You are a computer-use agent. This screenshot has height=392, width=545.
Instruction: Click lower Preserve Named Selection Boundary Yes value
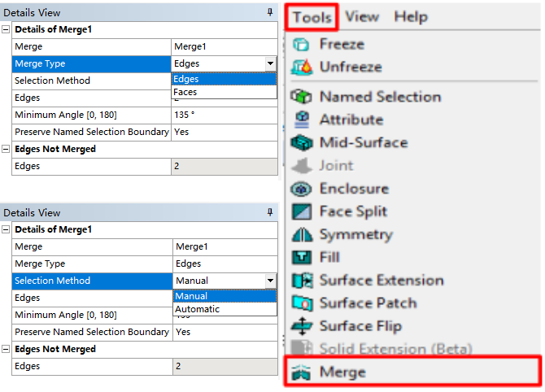pos(225,332)
